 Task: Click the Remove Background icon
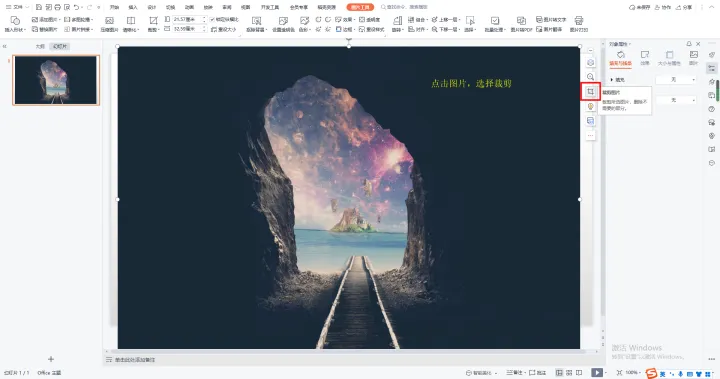tap(257, 21)
